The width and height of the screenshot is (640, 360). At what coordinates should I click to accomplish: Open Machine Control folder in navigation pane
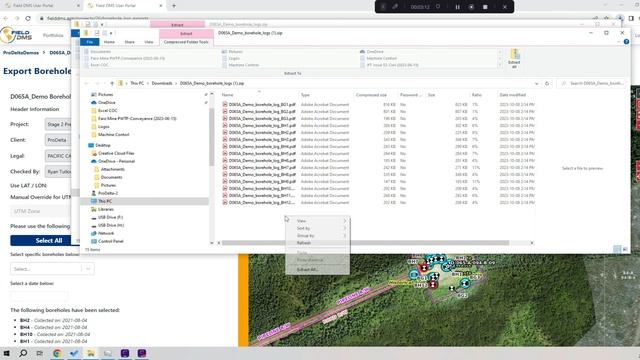(113, 134)
